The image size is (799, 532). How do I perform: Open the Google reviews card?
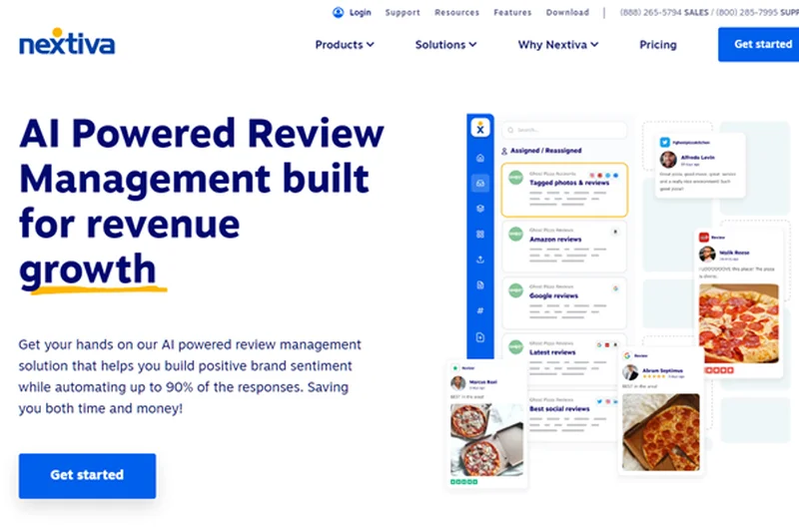click(x=564, y=302)
